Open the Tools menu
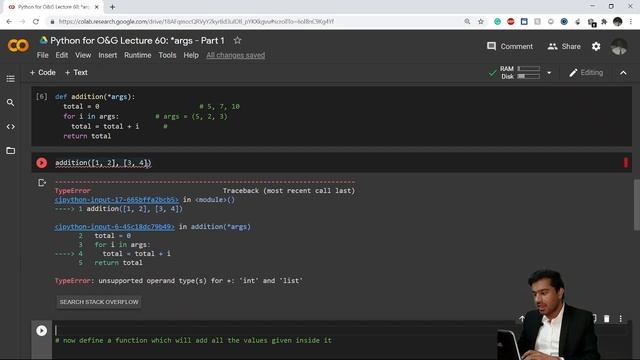Screen dimensions: 640x360 pyautogui.click(x=167, y=55)
